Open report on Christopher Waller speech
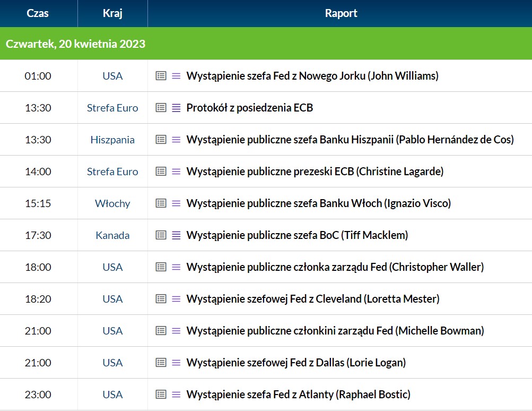532x411 pixels. [x=335, y=267]
